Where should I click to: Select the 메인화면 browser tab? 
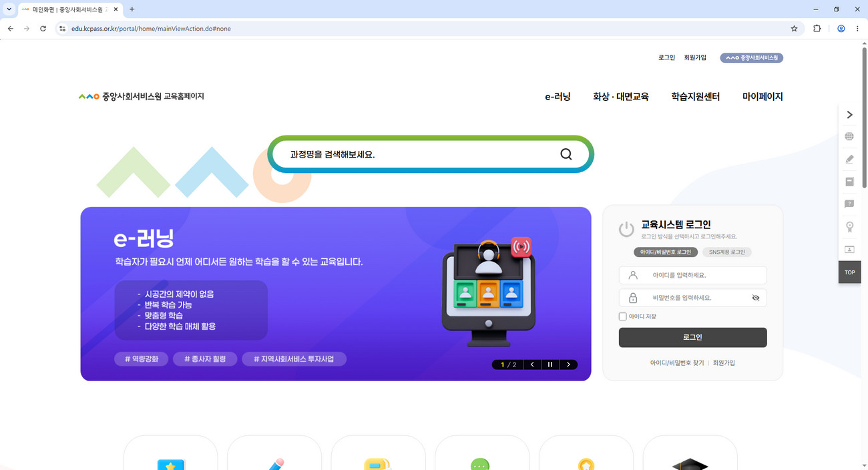pyautogui.click(x=69, y=9)
